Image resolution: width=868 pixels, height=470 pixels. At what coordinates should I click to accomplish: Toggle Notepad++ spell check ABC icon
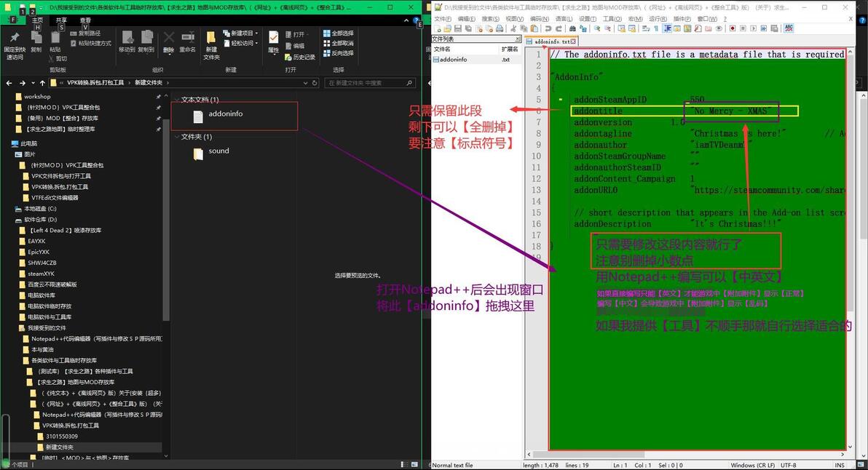[789, 29]
